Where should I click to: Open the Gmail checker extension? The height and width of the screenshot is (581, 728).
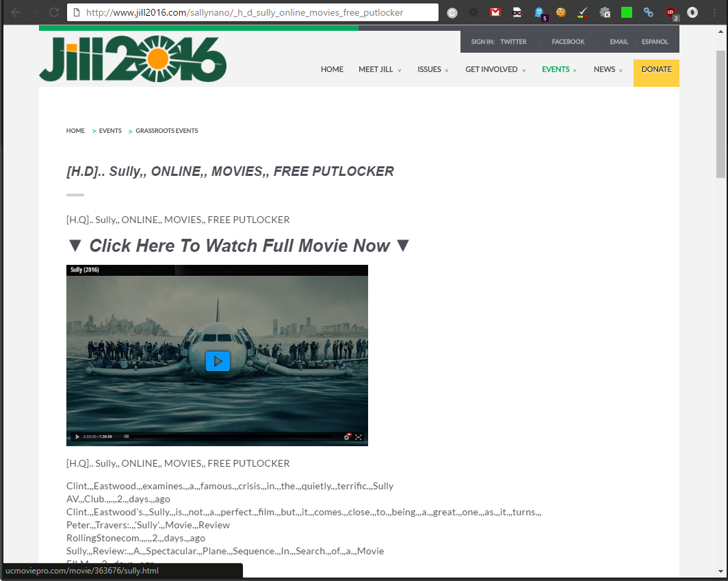495,12
